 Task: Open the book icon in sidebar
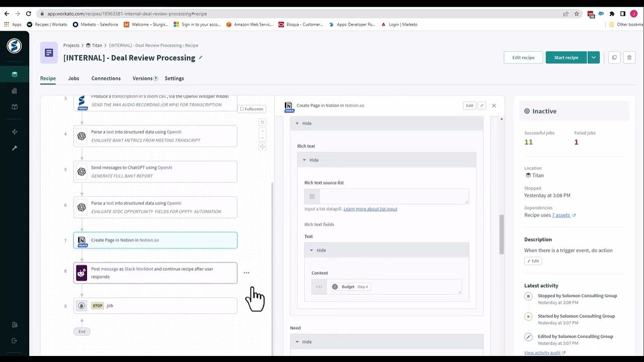pos(15,107)
